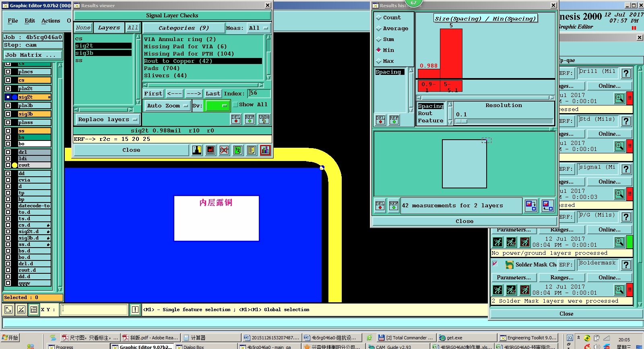Screen dimensions: 644x349
Task: Open the Replace layers dropdown
Action: (x=107, y=120)
